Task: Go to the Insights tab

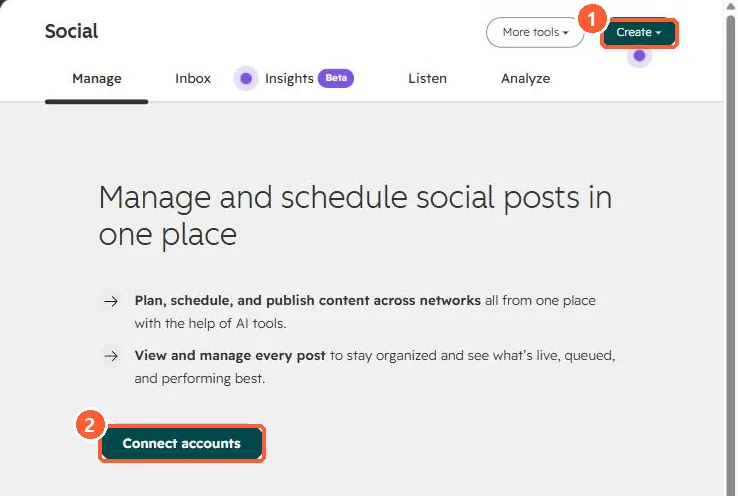Action: 289,79
